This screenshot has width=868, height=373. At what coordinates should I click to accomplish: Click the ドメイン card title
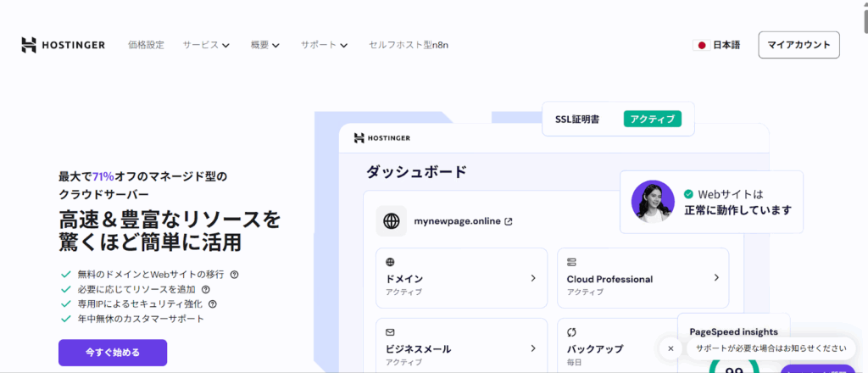coord(404,279)
